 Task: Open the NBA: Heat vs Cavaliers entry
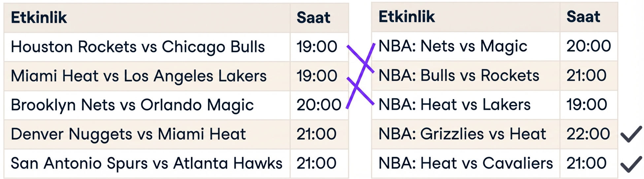(465, 163)
